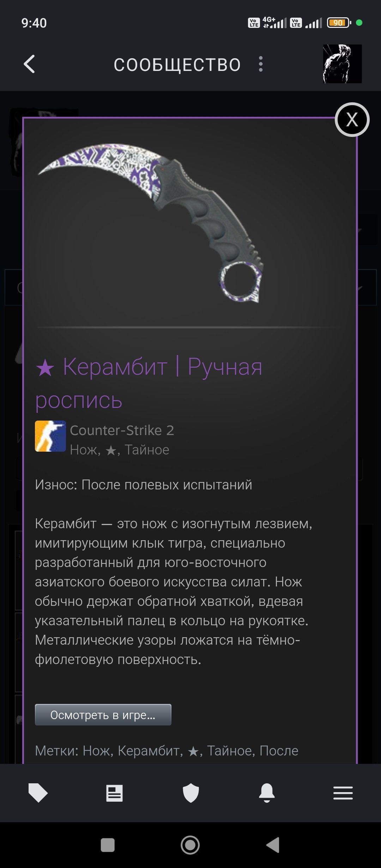The width and height of the screenshot is (381, 868).
Task: Open the Notifications bell tab
Action: point(267,793)
